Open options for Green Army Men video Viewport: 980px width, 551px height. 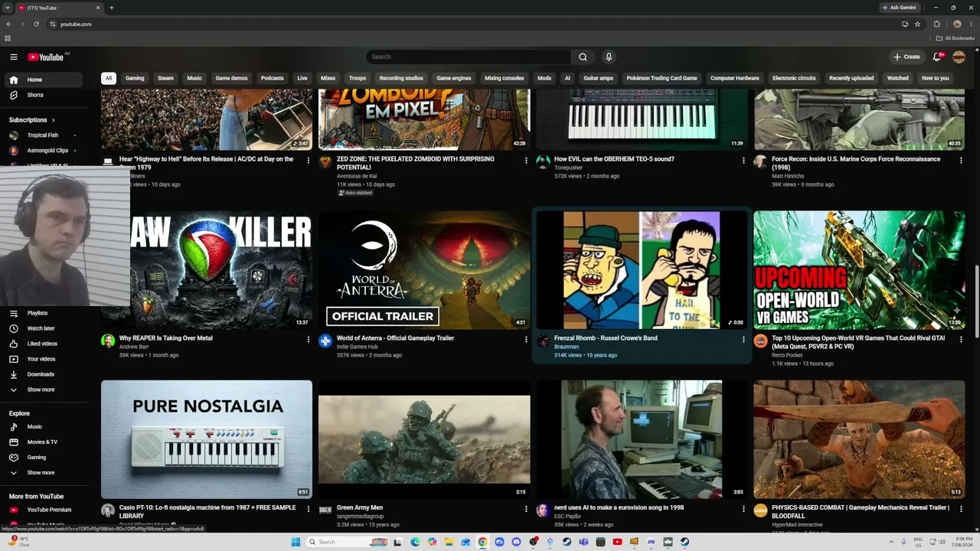(526, 509)
